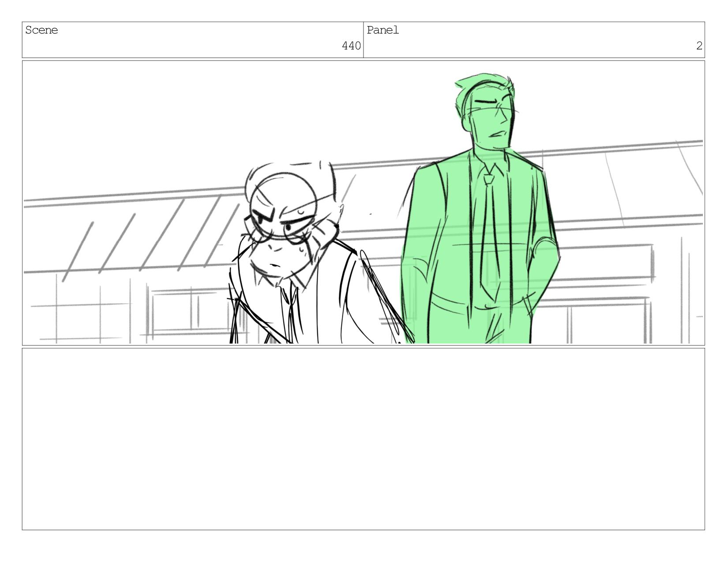Image resolution: width=728 pixels, height=563 pixels.
Task: Click the empty notes box below the panel
Action: (x=363, y=439)
